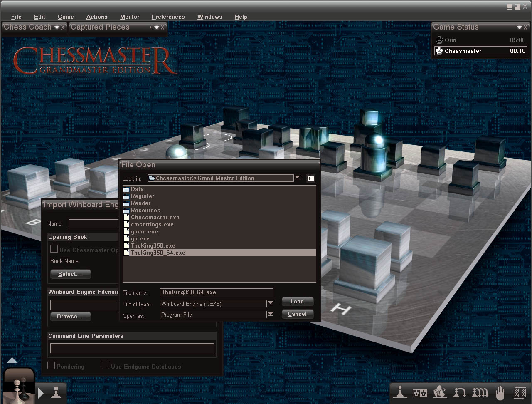This screenshot has width=532, height=404.
Task: Select TheKing350.exe in the file list
Action: pos(153,246)
